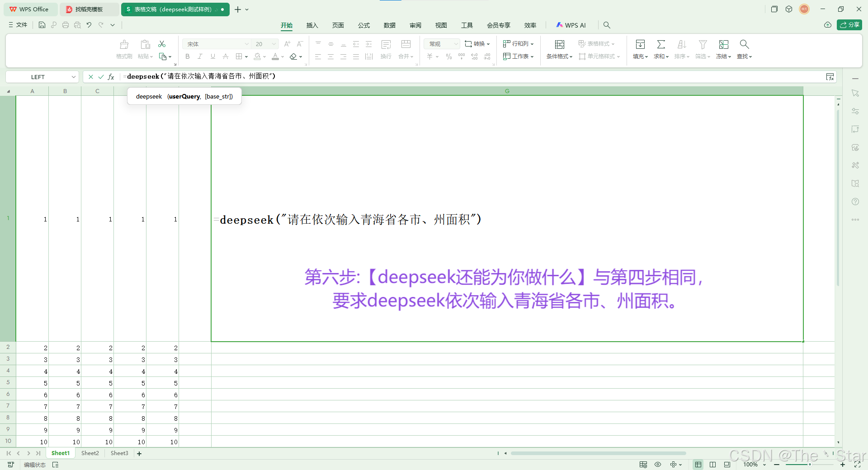Click the strikethrough text icon
Image resolution: width=868 pixels, height=470 pixels.
pos(226,56)
